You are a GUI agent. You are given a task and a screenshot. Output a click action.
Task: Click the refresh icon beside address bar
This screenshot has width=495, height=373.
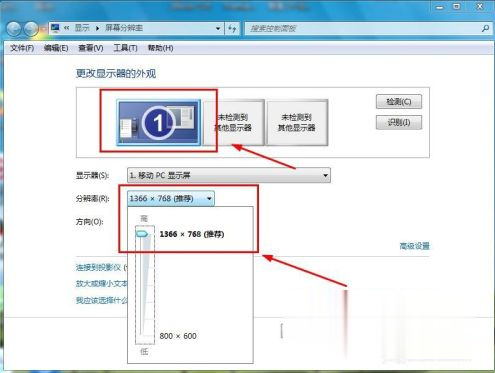pos(232,29)
